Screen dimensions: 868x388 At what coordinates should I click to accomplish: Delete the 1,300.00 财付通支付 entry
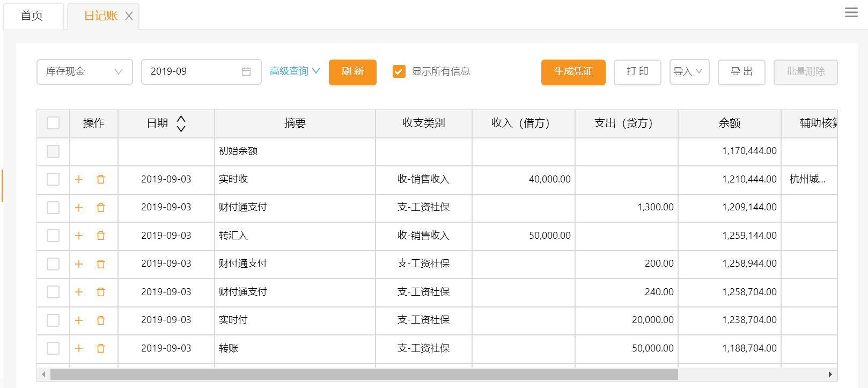101,208
